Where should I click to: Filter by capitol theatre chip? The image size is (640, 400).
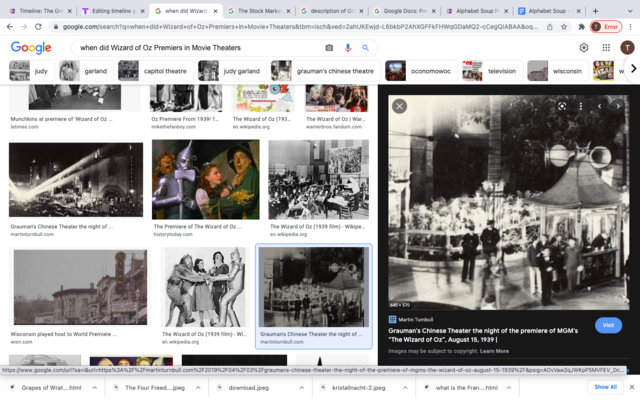pyautogui.click(x=156, y=71)
